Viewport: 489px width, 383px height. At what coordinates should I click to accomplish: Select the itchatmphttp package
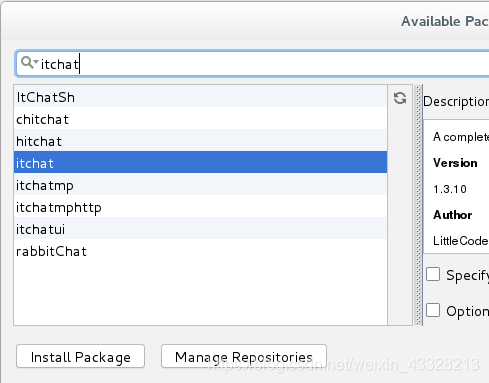click(x=200, y=206)
